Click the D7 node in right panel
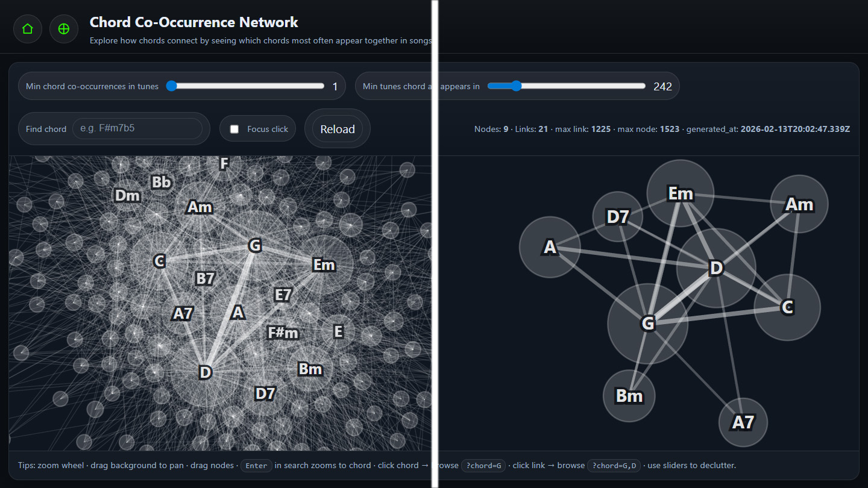Viewport: 868px width, 488px height. coord(617,216)
